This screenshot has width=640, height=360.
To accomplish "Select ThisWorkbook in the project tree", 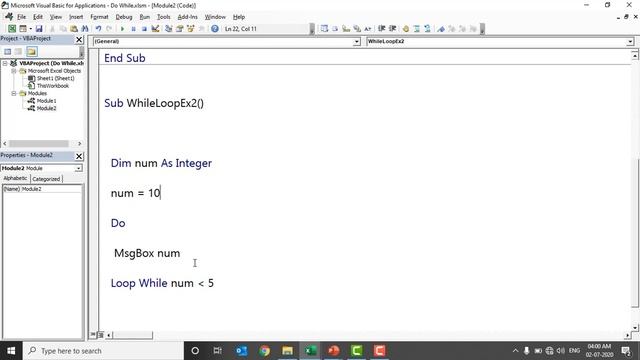I will (x=53, y=86).
